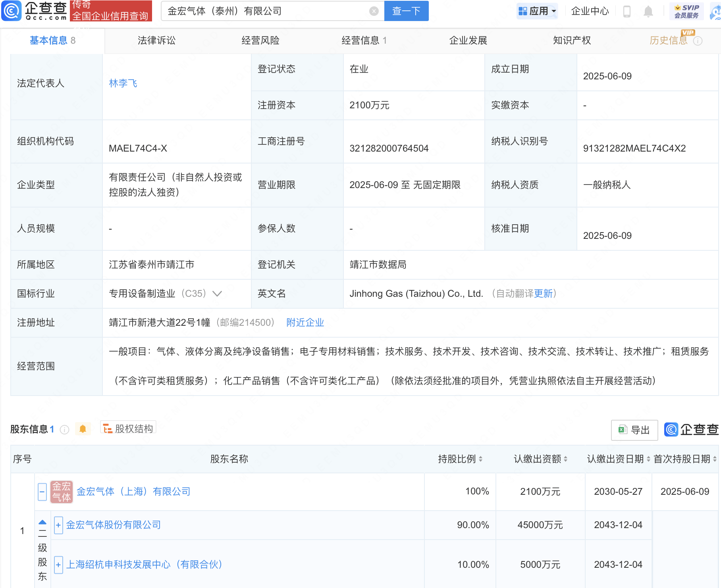Click 靖江市数据局 registration authority

(x=378, y=265)
